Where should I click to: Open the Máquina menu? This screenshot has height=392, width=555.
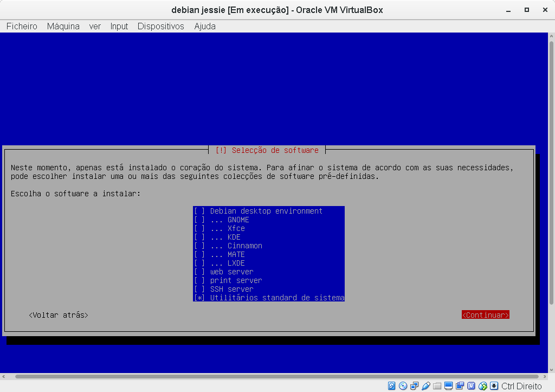tap(63, 26)
